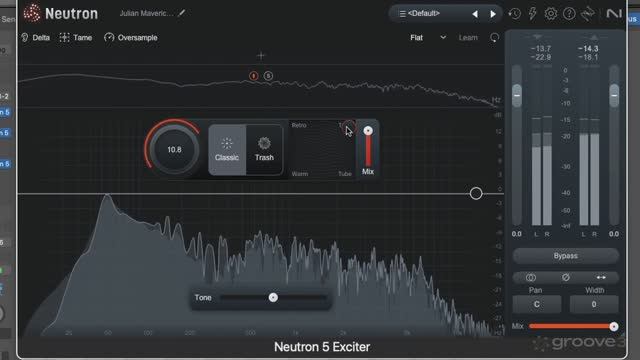
Task: Click the Julian Maverick track name
Action: coord(147,13)
